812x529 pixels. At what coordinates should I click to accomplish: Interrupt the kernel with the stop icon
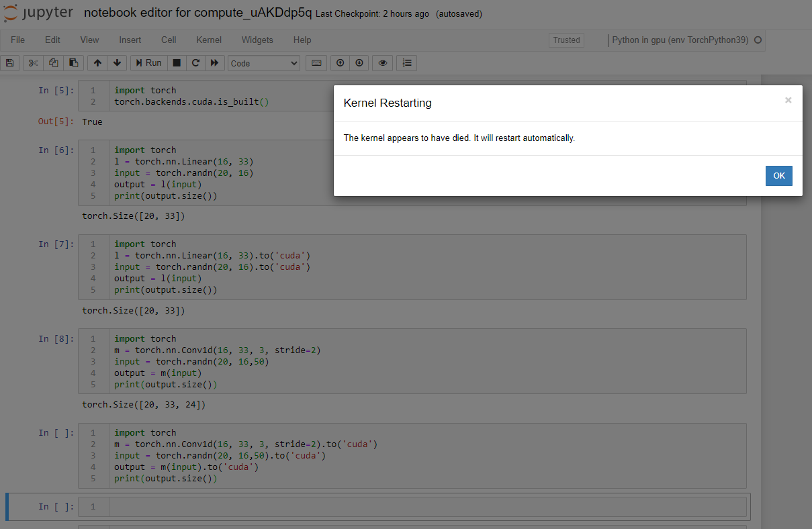177,63
